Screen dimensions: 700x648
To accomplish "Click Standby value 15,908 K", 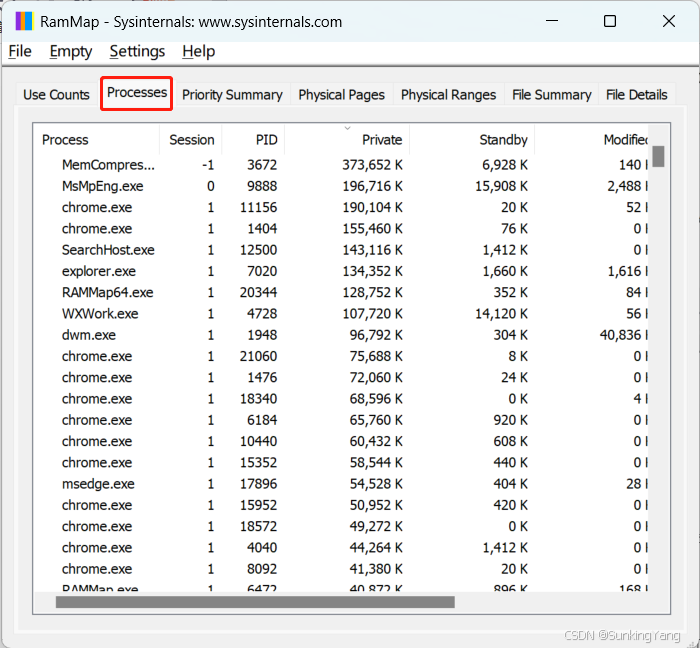I will 501,186.
